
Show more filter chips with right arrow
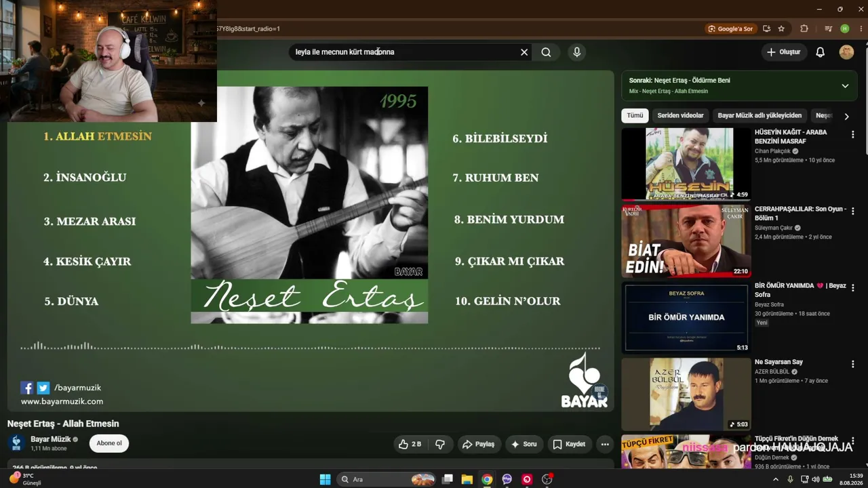coord(846,117)
